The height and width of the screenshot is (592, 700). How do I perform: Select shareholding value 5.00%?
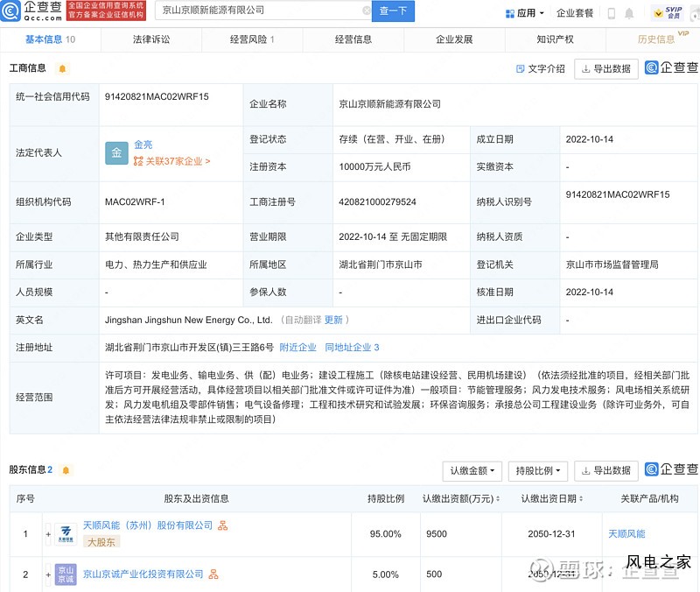tap(385, 574)
